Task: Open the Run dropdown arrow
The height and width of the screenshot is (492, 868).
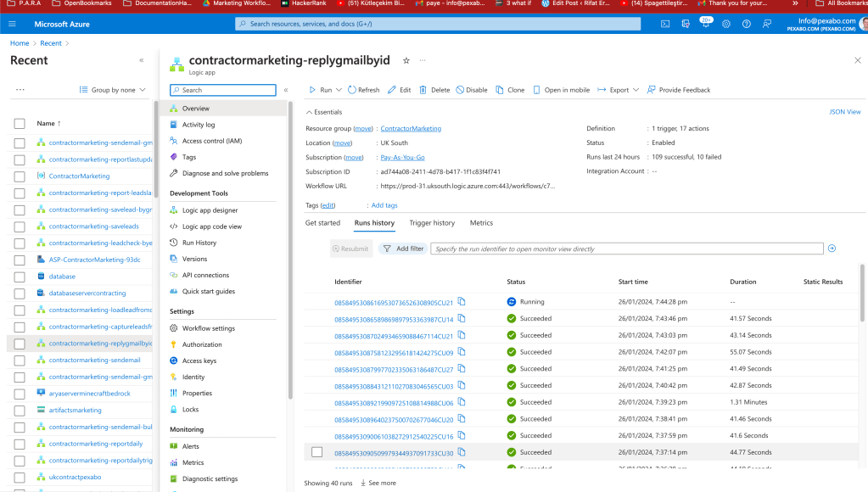Action: 339,90
